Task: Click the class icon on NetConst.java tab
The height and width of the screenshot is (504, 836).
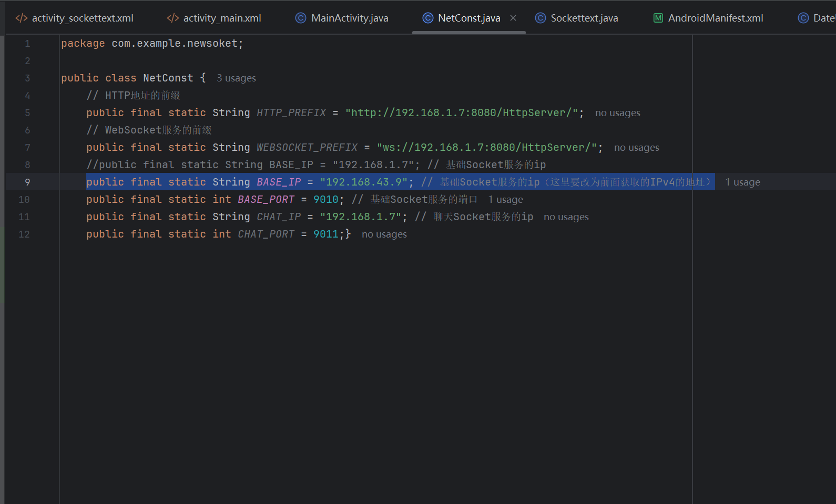Action: point(428,18)
